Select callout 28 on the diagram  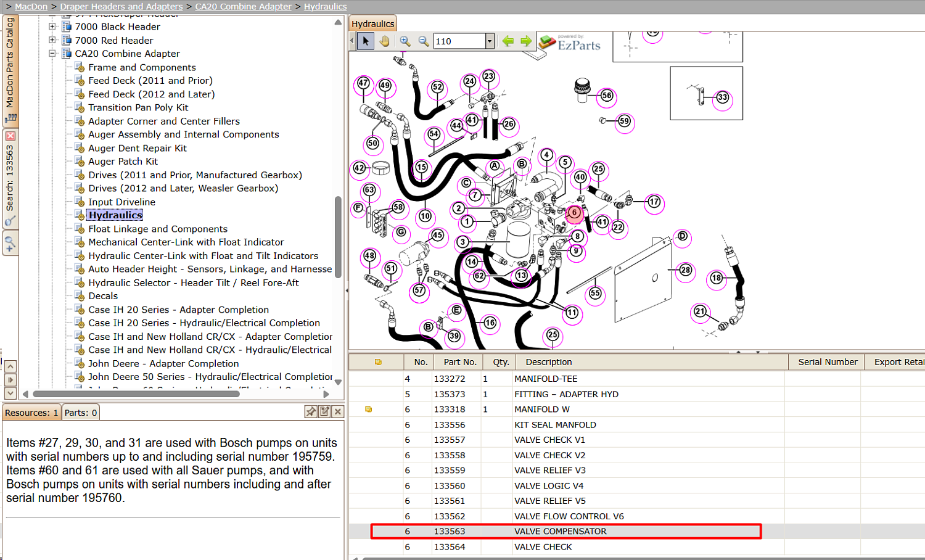[686, 270]
